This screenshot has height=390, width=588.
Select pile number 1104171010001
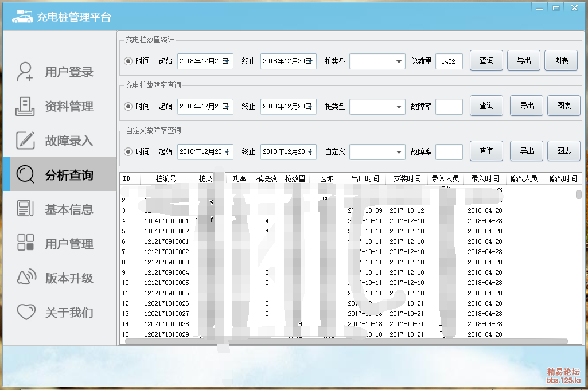click(x=166, y=221)
